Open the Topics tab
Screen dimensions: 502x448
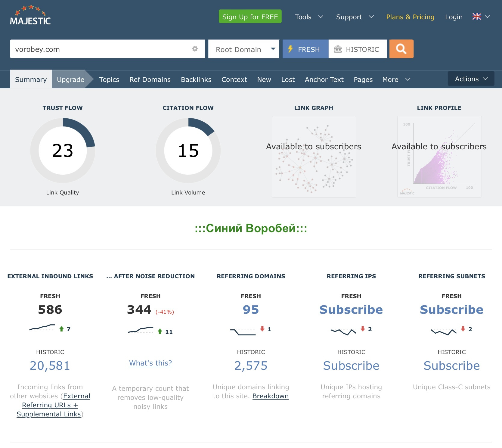109,79
